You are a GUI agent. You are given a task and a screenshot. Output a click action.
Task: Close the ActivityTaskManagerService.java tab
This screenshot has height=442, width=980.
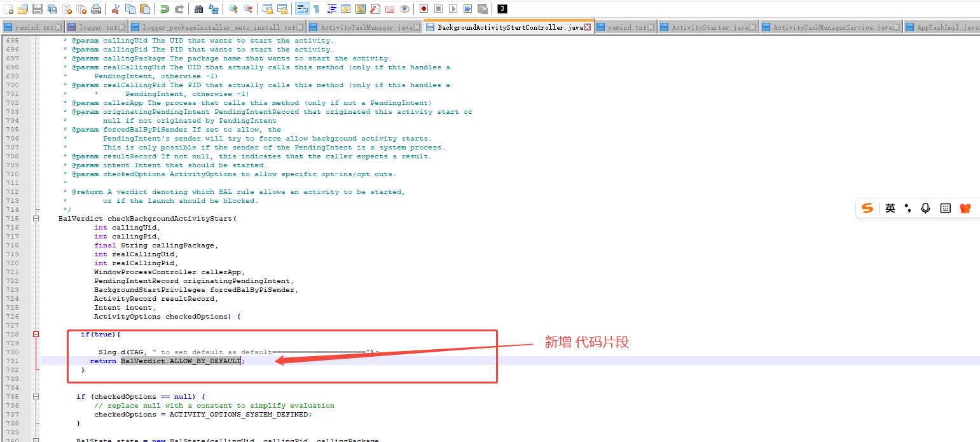(897, 27)
